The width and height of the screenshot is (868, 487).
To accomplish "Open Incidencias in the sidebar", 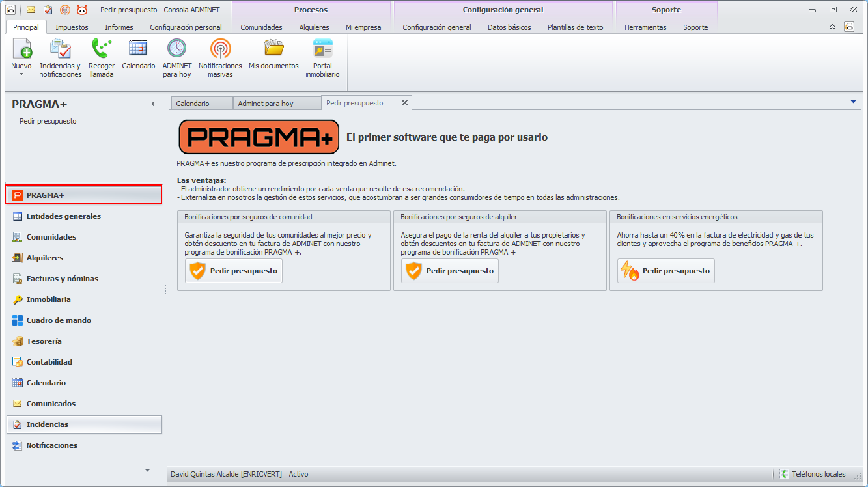I will 83,424.
